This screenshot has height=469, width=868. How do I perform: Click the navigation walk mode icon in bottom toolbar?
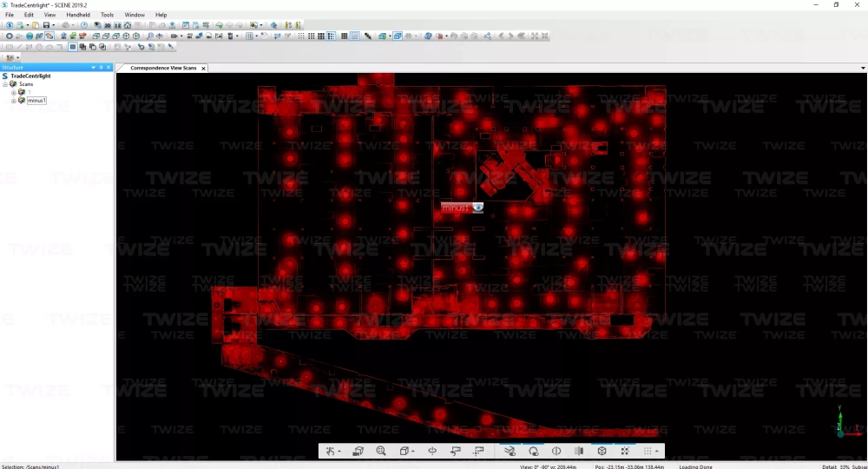point(331,451)
